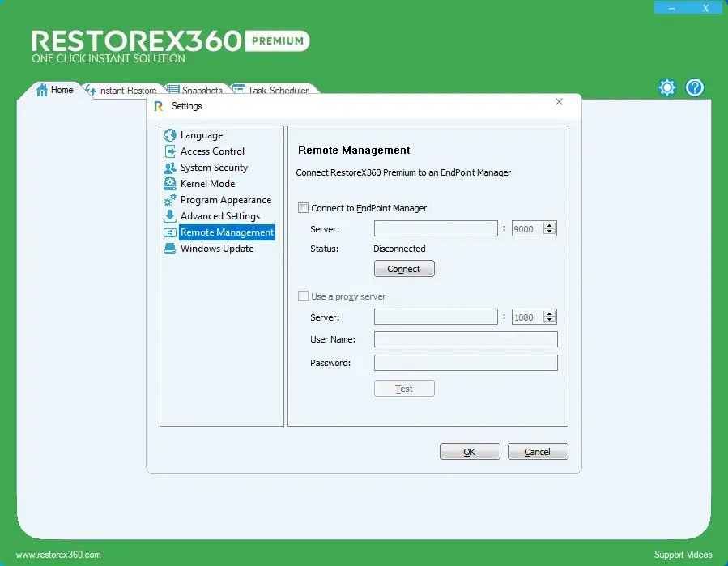Open System Security settings icon
The image size is (728, 566).
(169, 168)
